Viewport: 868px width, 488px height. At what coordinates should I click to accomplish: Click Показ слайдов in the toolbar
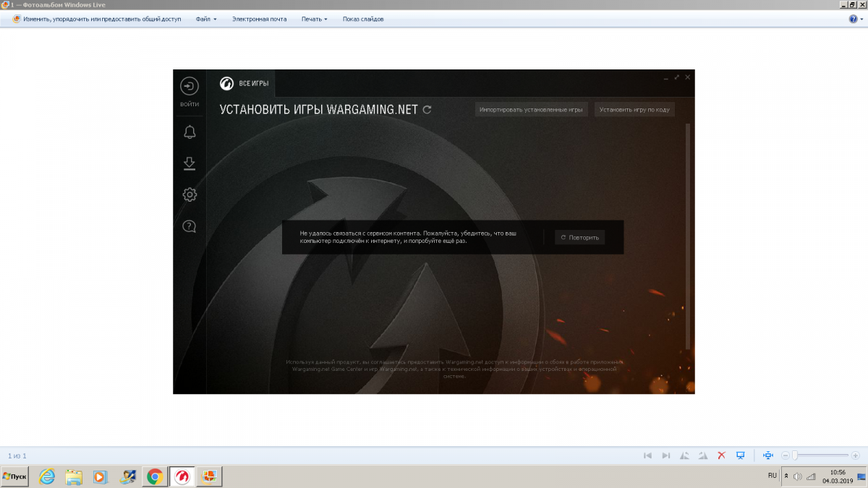(x=363, y=20)
